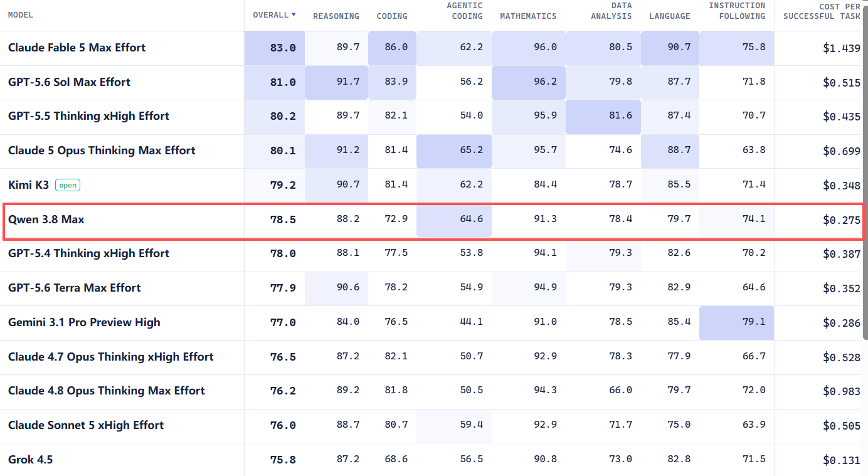868x476 pixels.
Task: Click Gemini 3.1 Pro's instruction following score 79.1
Action: [754, 322]
